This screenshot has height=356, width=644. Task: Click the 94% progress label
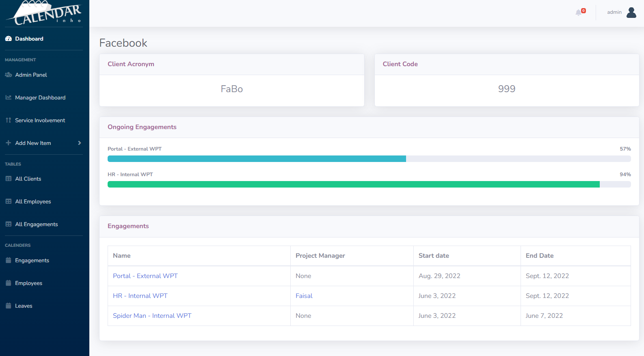(x=625, y=175)
